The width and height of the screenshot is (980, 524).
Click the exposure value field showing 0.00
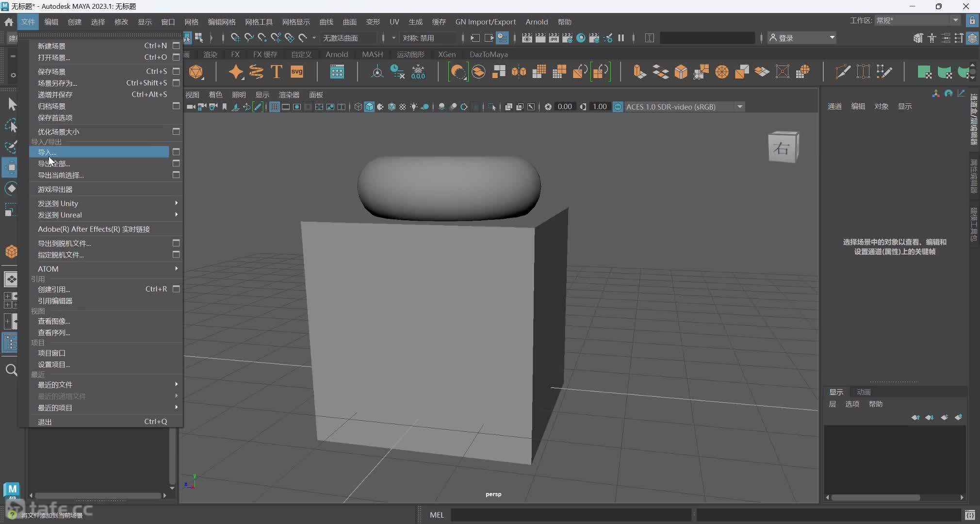565,107
